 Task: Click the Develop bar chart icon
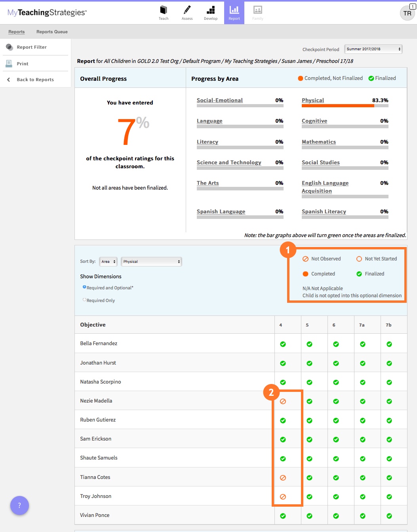click(x=210, y=10)
